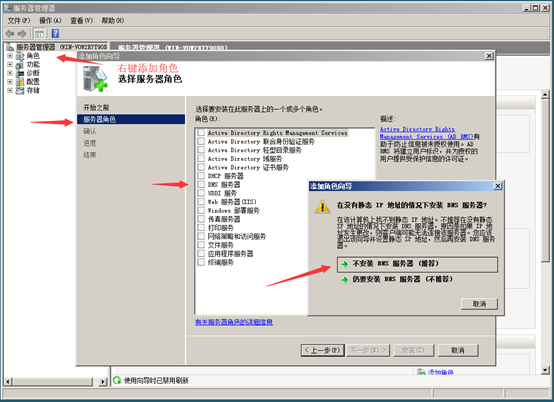
Task: Open the 文件(F) menu
Action: tap(19, 20)
